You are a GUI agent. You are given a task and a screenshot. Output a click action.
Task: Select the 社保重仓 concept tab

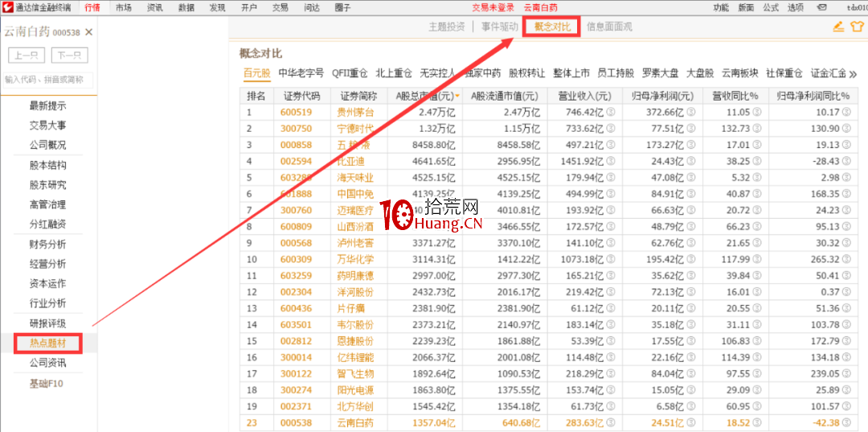tap(784, 73)
